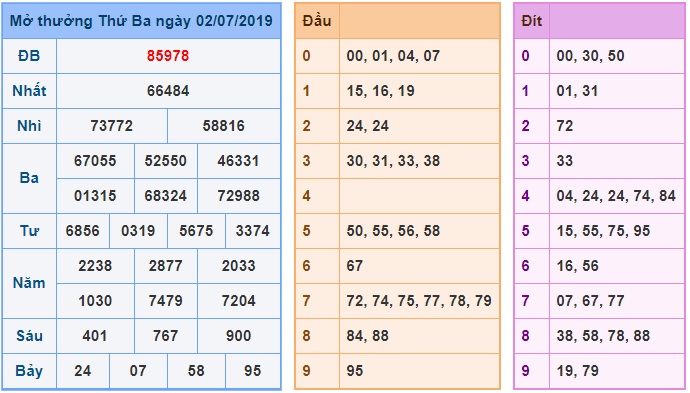Viewport: 690px width, 393px height.
Task: Select first prize number 66484
Action: pyautogui.click(x=168, y=91)
